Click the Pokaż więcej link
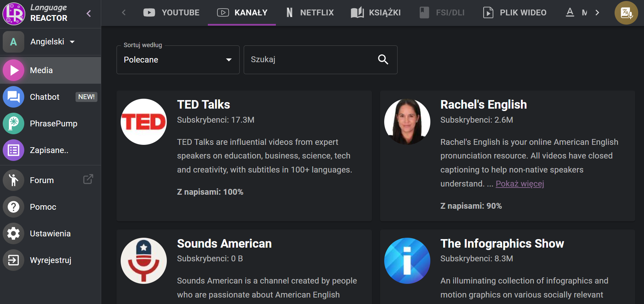644x304 pixels. tap(520, 184)
